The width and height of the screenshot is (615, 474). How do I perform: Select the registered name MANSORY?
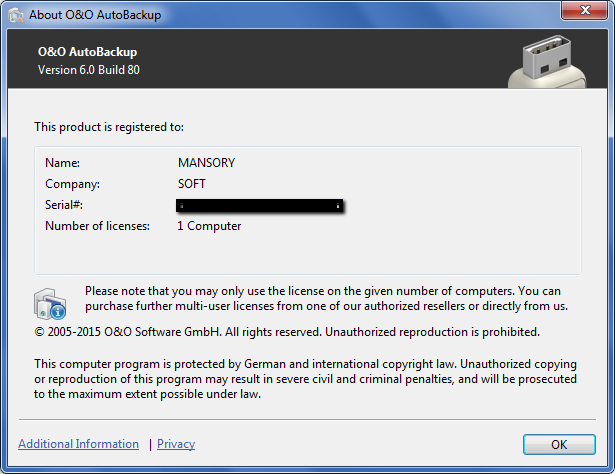coord(206,162)
